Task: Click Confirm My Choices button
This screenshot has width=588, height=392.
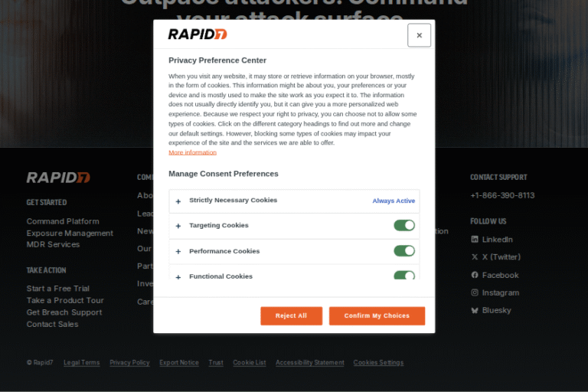Action: [377, 315]
